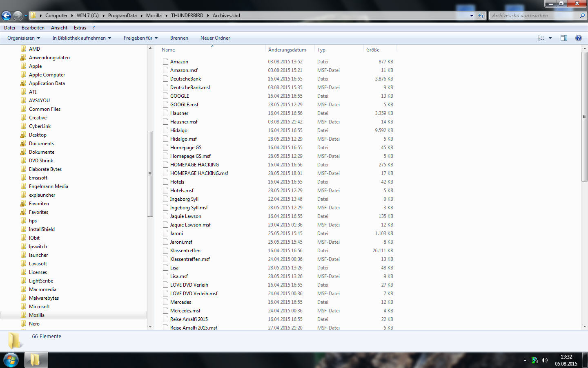Click the Explorer taskbar button
588x368 pixels.
point(36,360)
